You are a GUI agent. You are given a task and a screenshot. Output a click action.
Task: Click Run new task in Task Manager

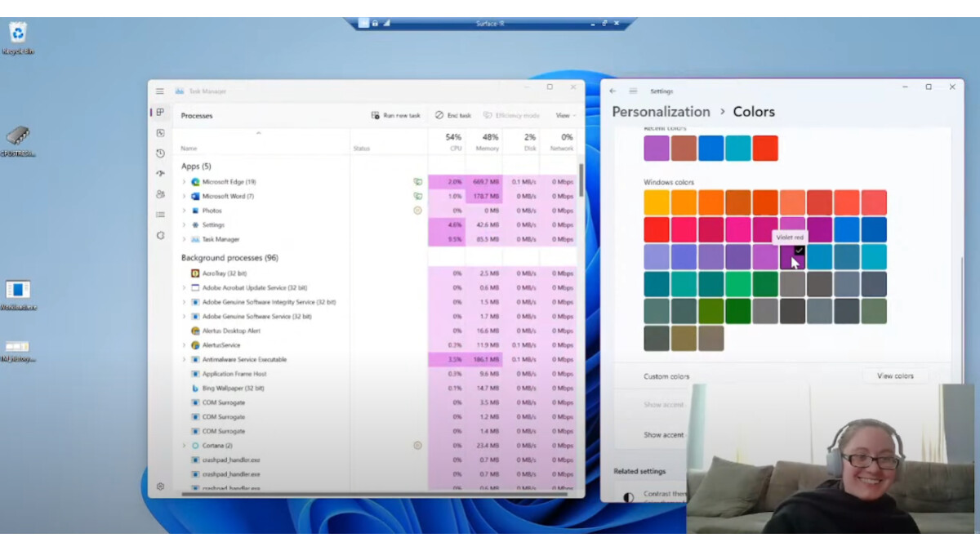396,116
